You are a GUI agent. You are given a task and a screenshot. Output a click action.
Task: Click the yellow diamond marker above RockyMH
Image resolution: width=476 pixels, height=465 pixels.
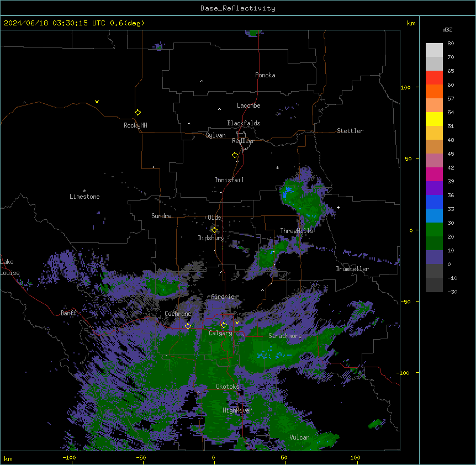[x=137, y=113]
